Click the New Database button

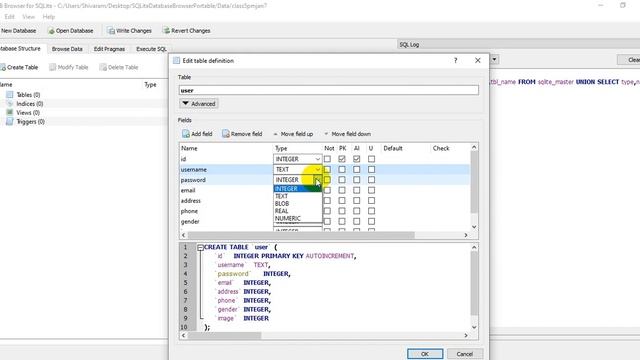click(18, 31)
